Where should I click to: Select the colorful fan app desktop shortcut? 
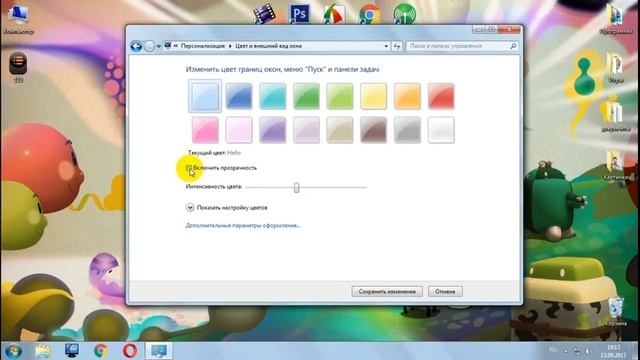coord(334,13)
